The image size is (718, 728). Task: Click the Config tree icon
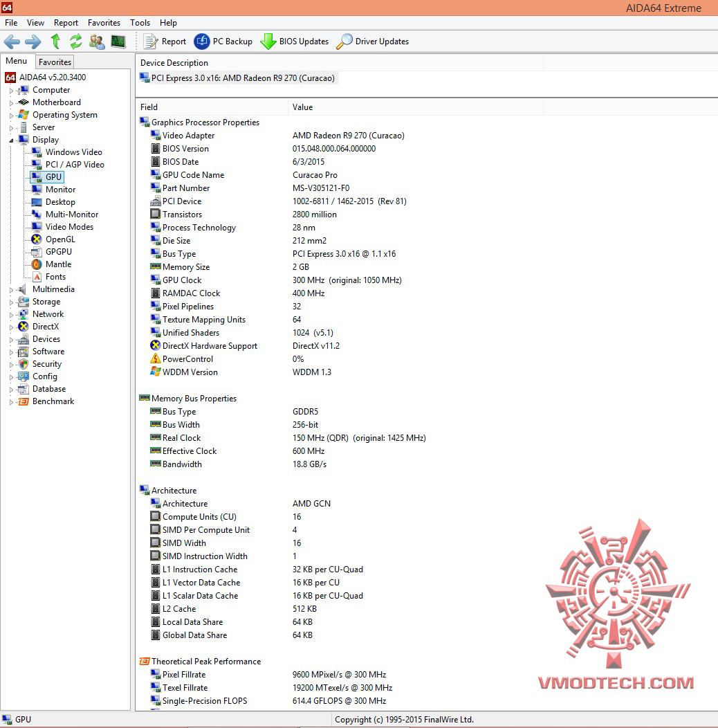[24, 376]
